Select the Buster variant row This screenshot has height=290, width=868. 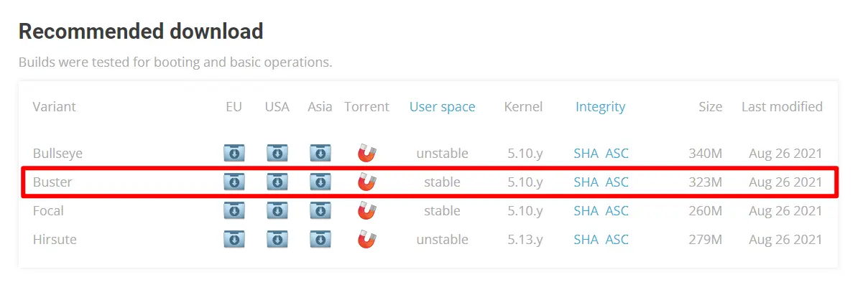429,182
